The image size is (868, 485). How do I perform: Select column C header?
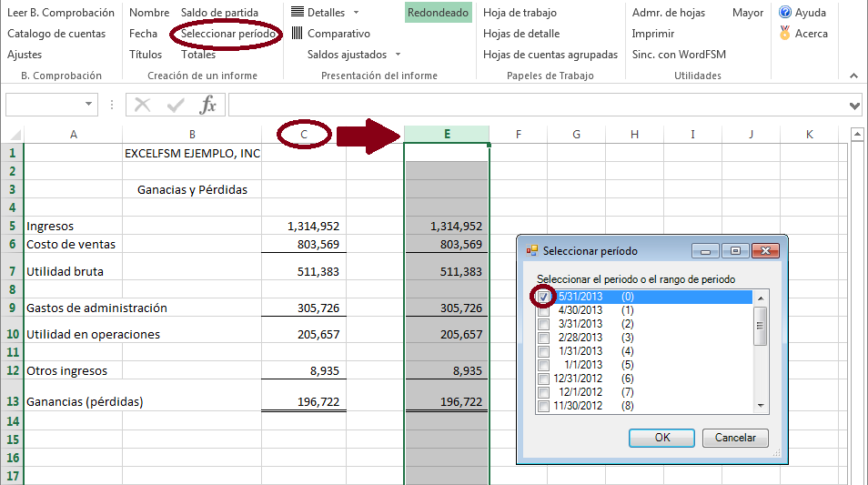(304, 134)
